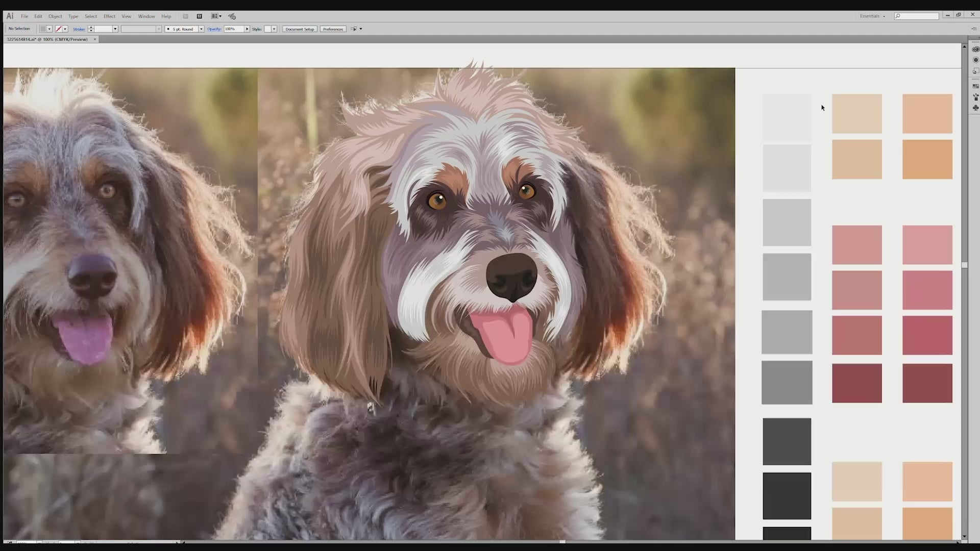Image resolution: width=980 pixels, height=551 pixels.
Task: Click the Style swatch box
Action: pos(267,29)
